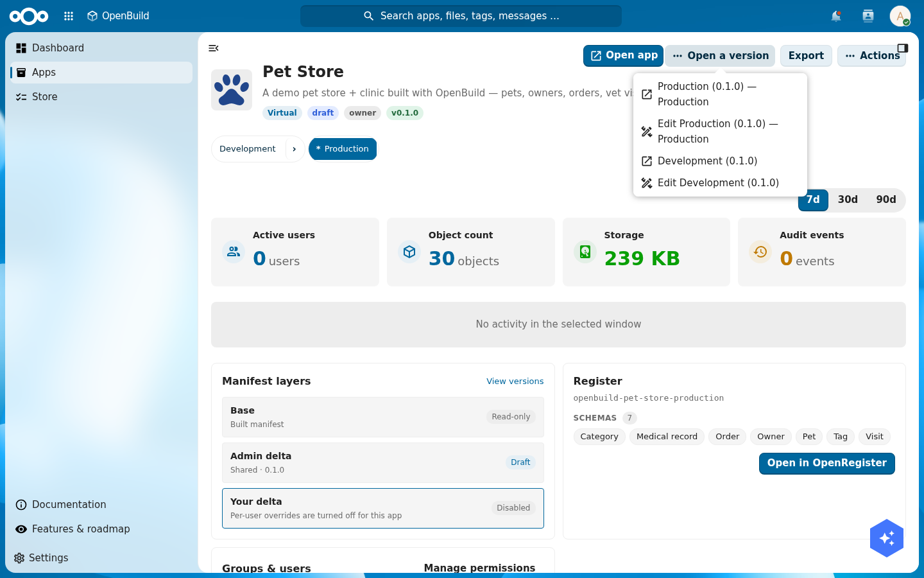Click the Settings gear icon

click(x=19, y=558)
